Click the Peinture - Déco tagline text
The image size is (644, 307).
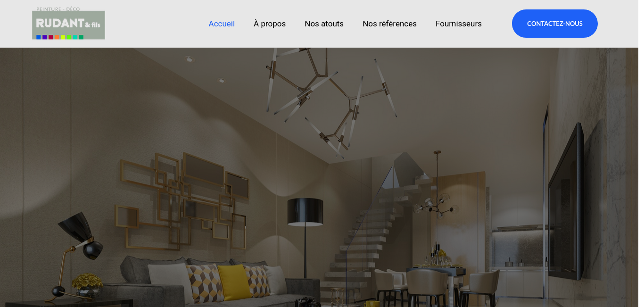58,9
